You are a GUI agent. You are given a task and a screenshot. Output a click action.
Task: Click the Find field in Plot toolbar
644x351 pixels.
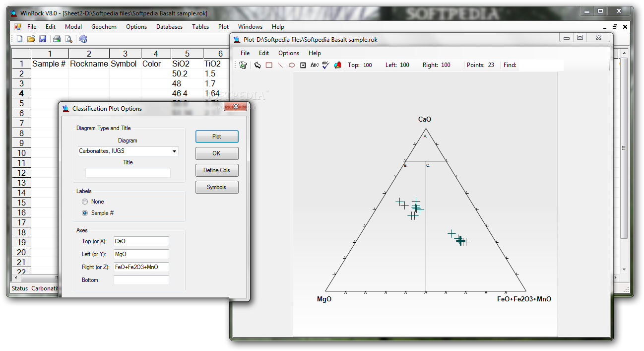coord(541,65)
